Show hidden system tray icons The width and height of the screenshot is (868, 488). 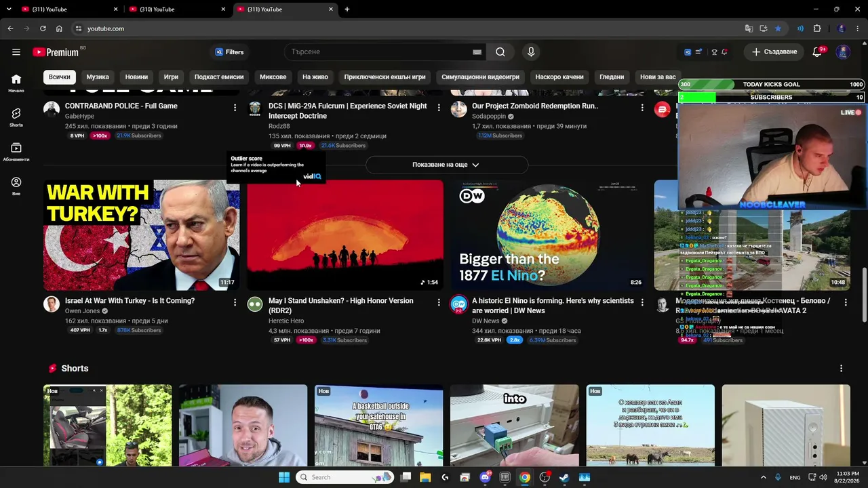coord(763,477)
